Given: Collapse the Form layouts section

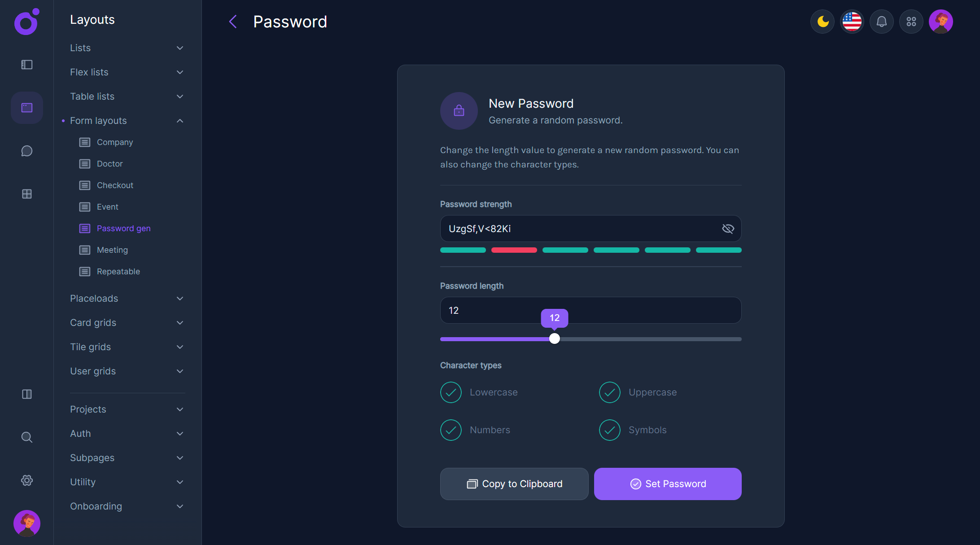Looking at the screenshot, I should click(x=127, y=121).
